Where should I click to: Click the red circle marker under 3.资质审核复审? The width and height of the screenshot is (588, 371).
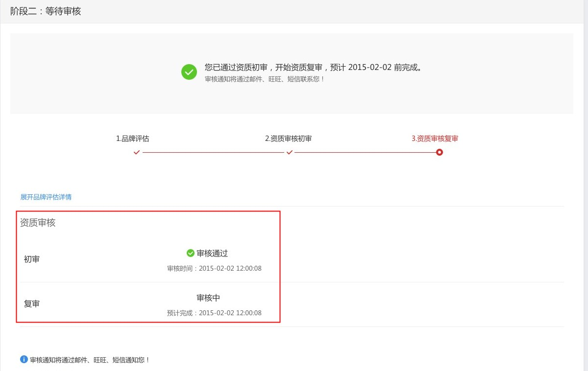pos(440,152)
